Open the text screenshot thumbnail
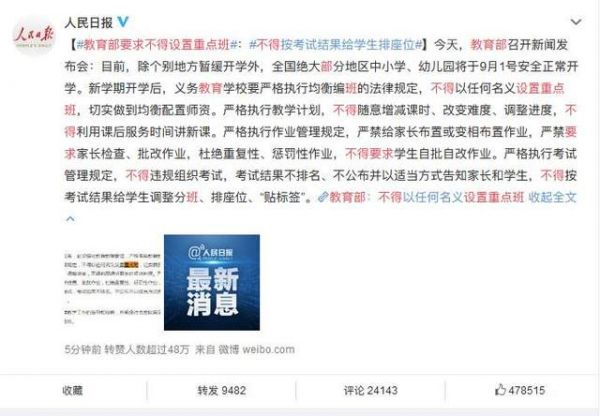The height and width of the screenshot is (416, 600). tap(112, 282)
